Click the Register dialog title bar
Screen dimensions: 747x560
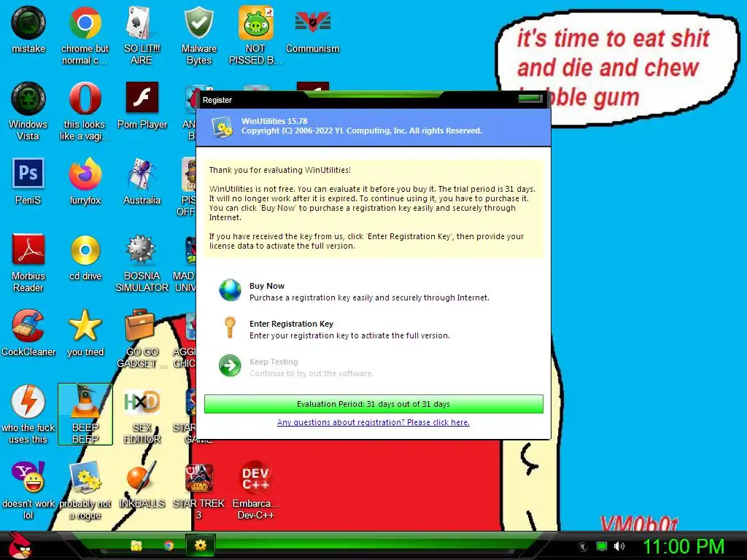373,100
